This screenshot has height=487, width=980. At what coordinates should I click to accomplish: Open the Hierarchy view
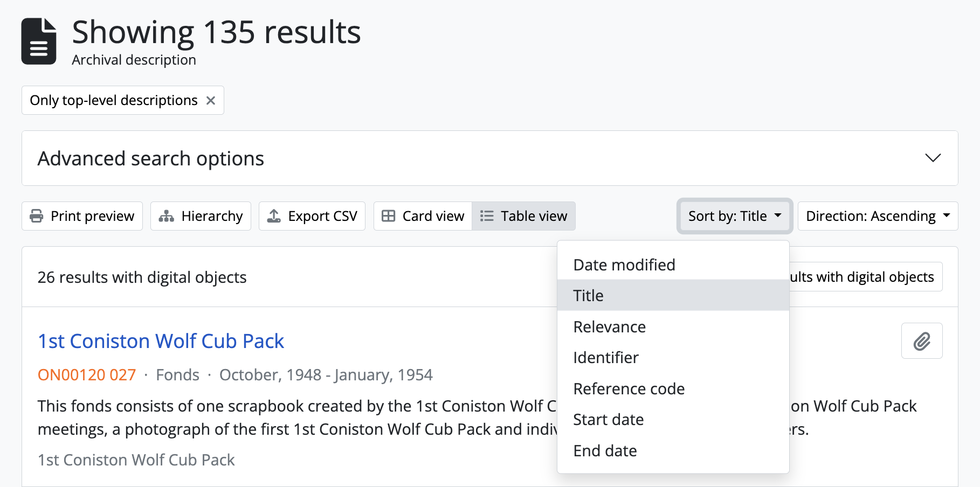(201, 216)
